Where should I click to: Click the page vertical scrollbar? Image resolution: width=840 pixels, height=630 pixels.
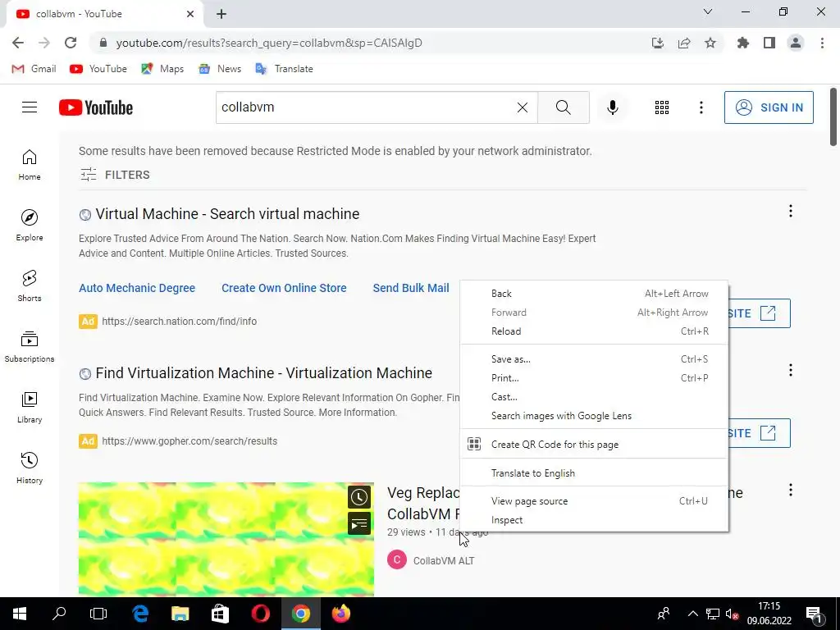pyautogui.click(x=833, y=116)
